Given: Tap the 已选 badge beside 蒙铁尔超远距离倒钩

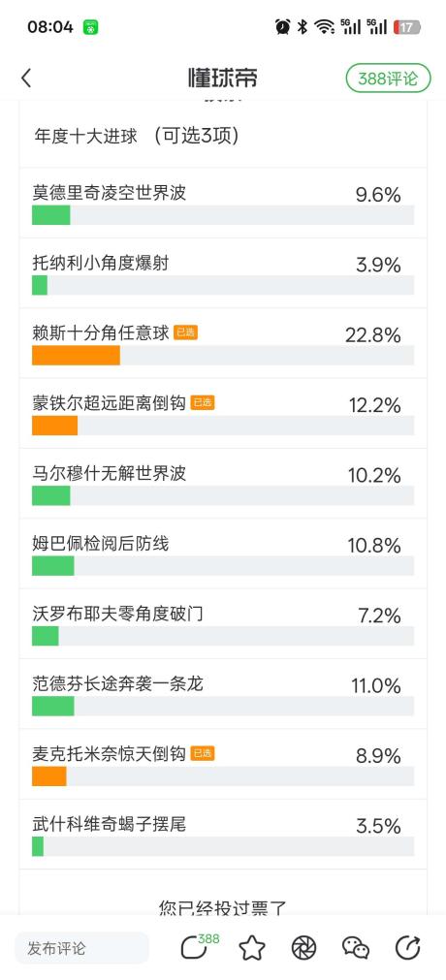Looking at the screenshot, I should 202,402.
